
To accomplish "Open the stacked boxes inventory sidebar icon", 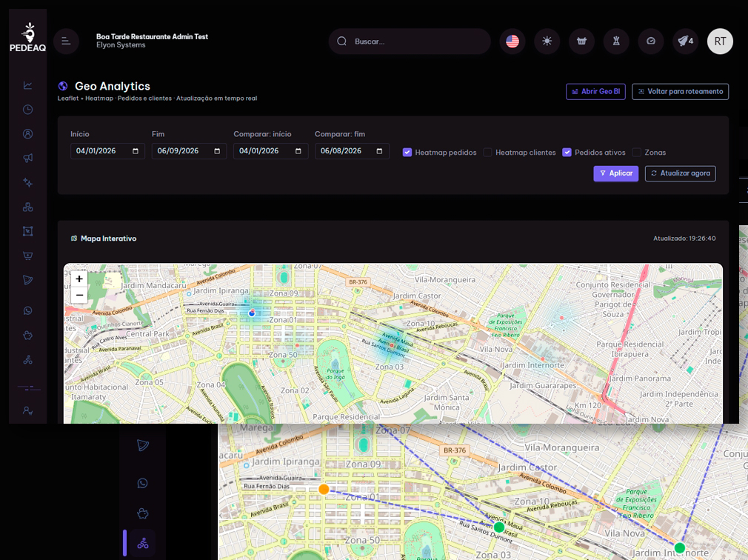I will tap(27, 207).
